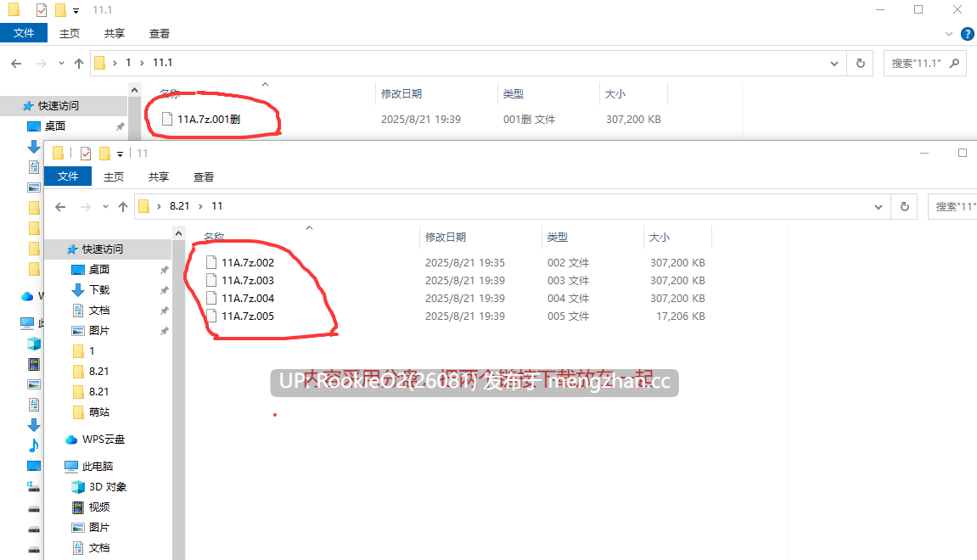977x560 pixels.
Task: Select 快速访问 in 11 window sidebar
Action: (102, 249)
